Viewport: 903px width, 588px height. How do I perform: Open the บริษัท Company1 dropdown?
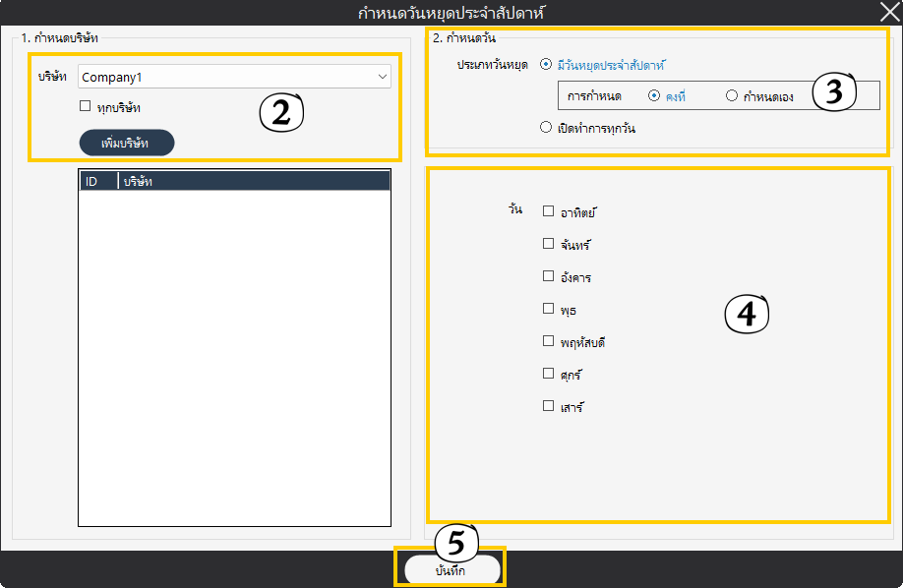[x=382, y=77]
